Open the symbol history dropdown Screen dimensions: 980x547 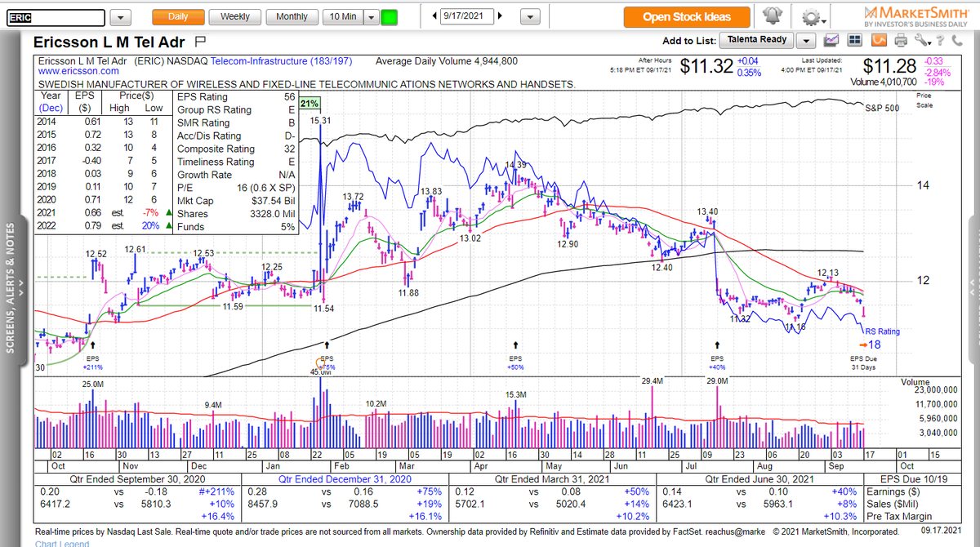click(x=120, y=17)
